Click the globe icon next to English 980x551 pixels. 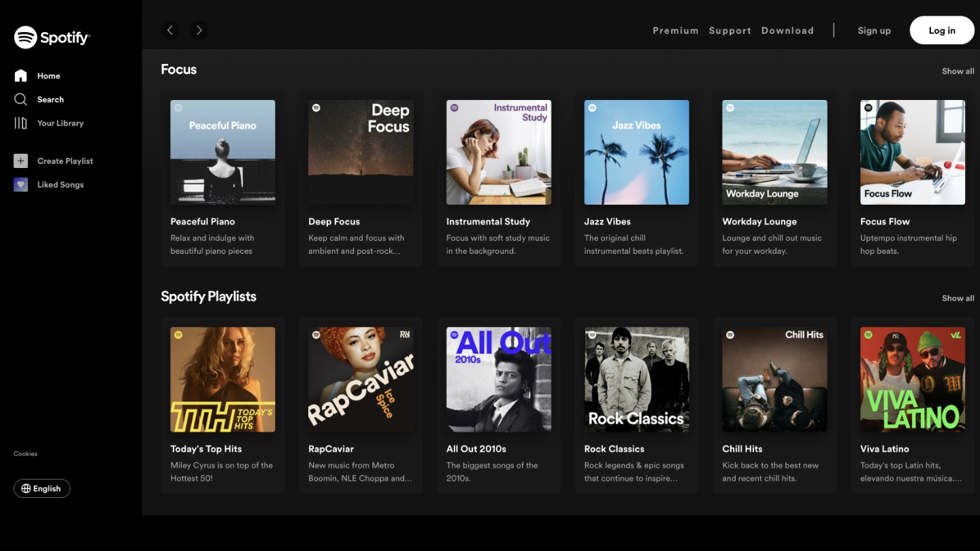[x=25, y=488]
